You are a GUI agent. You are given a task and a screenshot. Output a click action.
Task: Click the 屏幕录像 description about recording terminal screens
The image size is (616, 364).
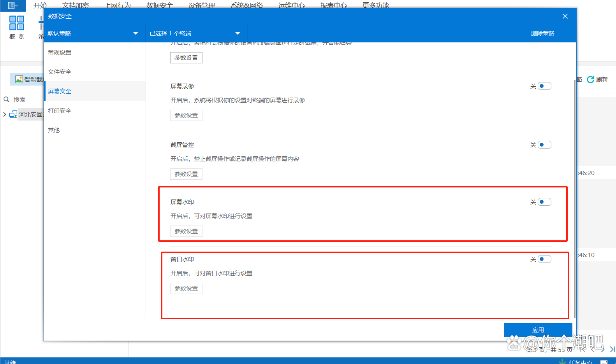[x=238, y=100]
